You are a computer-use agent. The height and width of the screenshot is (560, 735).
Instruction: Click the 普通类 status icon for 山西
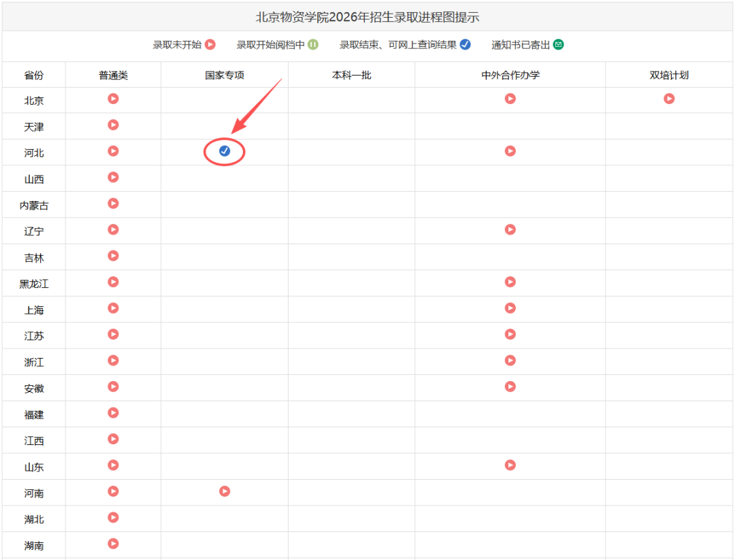pos(113,177)
